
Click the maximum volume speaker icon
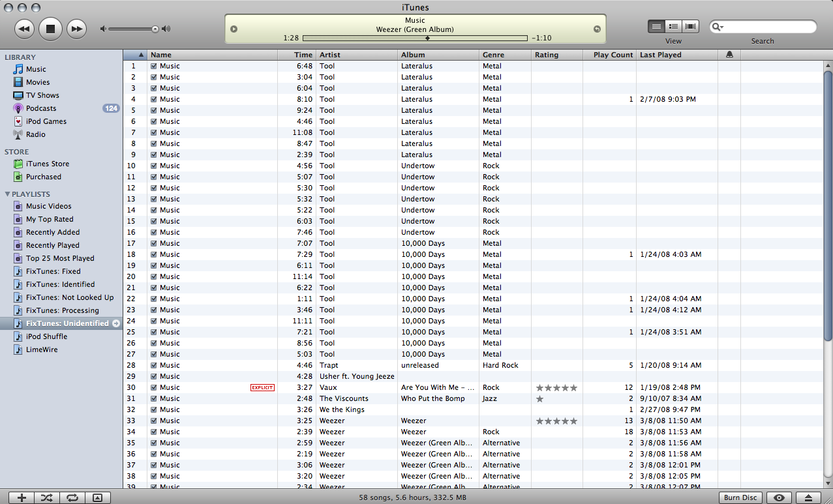[x=166, y=29]
